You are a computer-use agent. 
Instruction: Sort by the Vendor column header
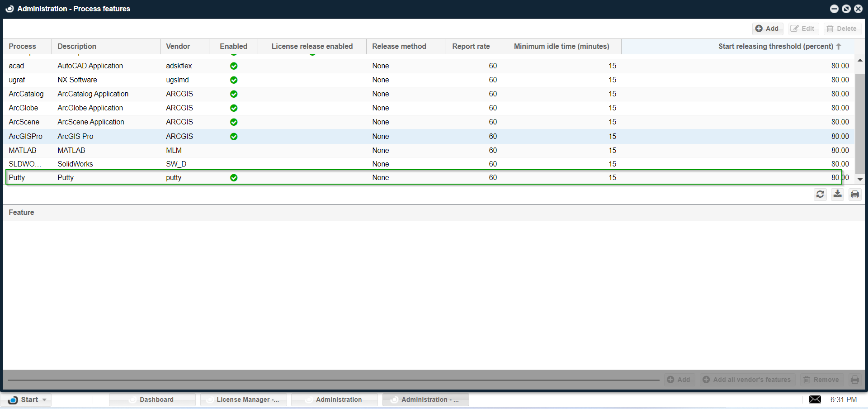tap(178, 47)
